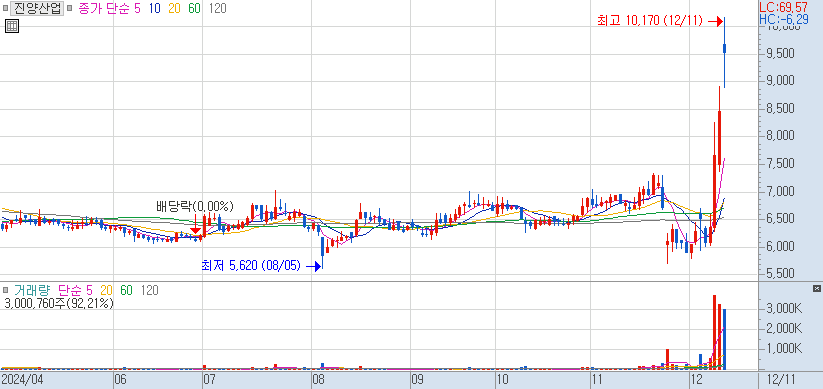Click the 3,000K volume axis label
Screen dimensions: 823x389
[783, 309]
